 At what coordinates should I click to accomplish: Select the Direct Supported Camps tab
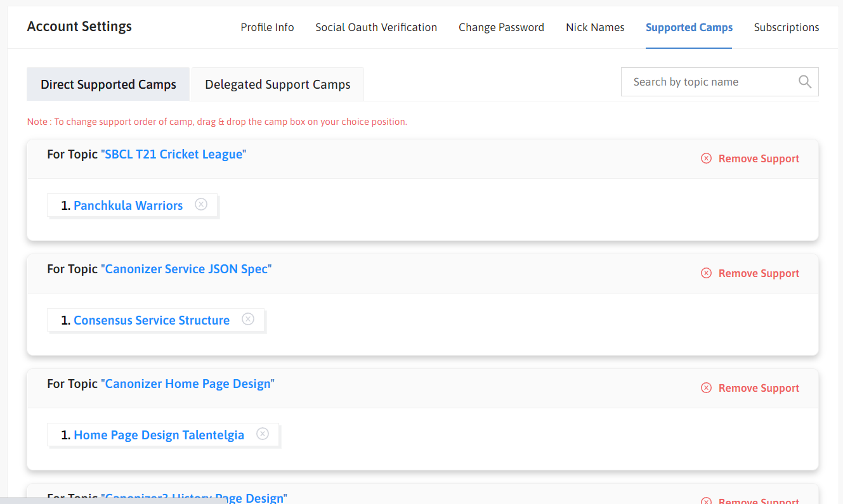108,84
